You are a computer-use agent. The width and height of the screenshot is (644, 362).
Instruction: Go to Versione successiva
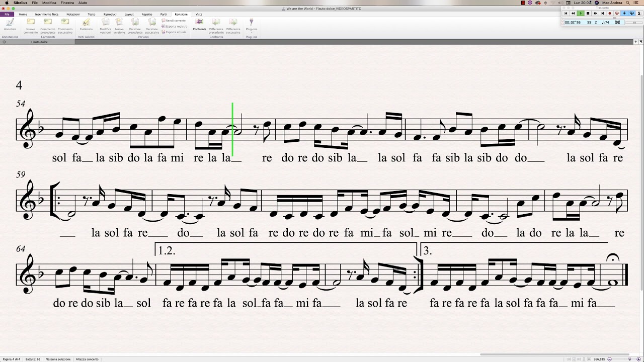152,26
